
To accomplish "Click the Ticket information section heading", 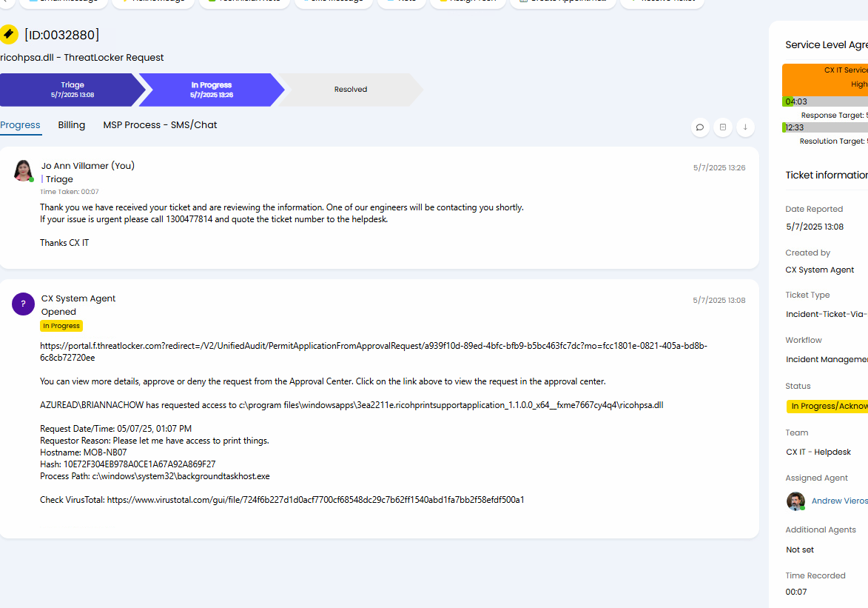I will [827, 175].
